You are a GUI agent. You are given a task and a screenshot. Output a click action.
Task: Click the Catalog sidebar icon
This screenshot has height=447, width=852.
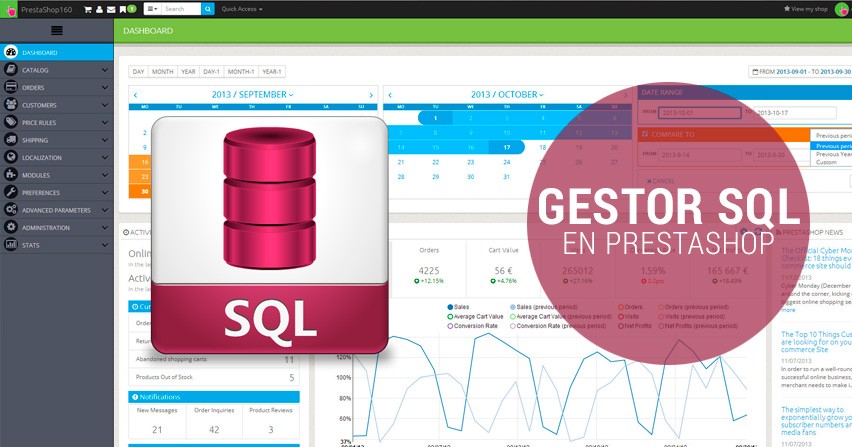click(11, 70)
